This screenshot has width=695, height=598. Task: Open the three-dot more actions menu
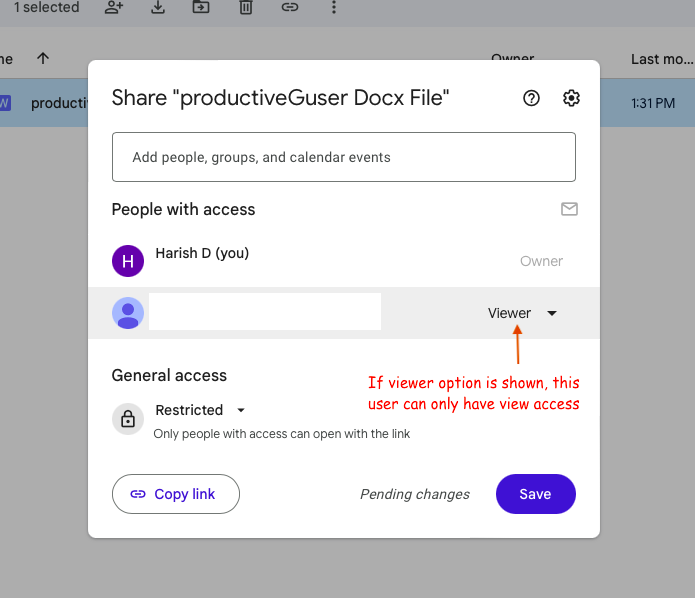pos(334,8)
